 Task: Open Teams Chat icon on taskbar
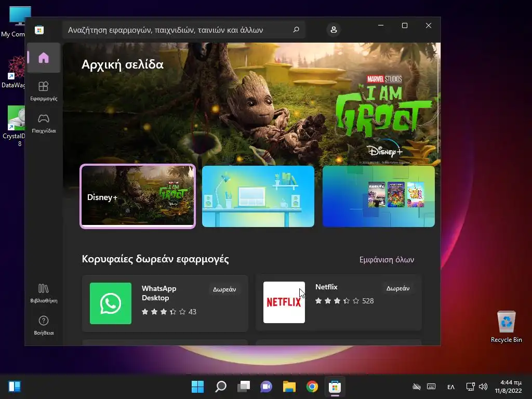(267, 387)
